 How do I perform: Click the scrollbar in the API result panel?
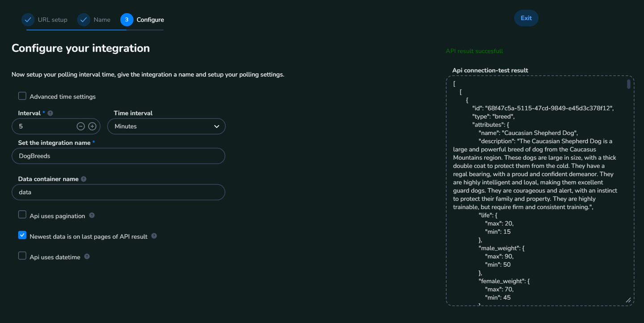point(628,84)
